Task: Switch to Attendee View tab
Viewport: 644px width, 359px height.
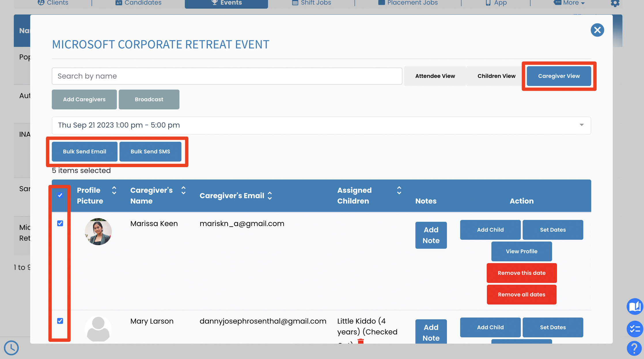Action: point(435,76)
